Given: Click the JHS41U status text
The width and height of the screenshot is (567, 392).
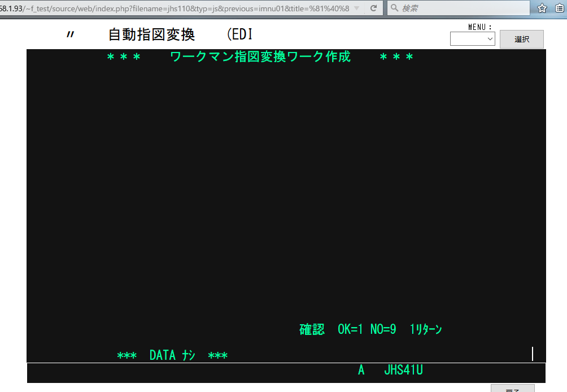Looking at the screenshot, I should pyautogui.click(x=403, y=371).
